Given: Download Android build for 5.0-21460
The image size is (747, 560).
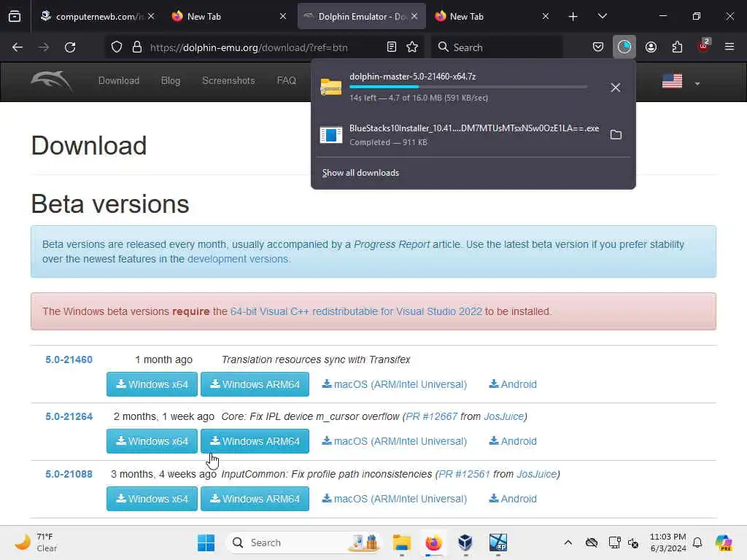Looking at the screenshot, I should point(513,384).
